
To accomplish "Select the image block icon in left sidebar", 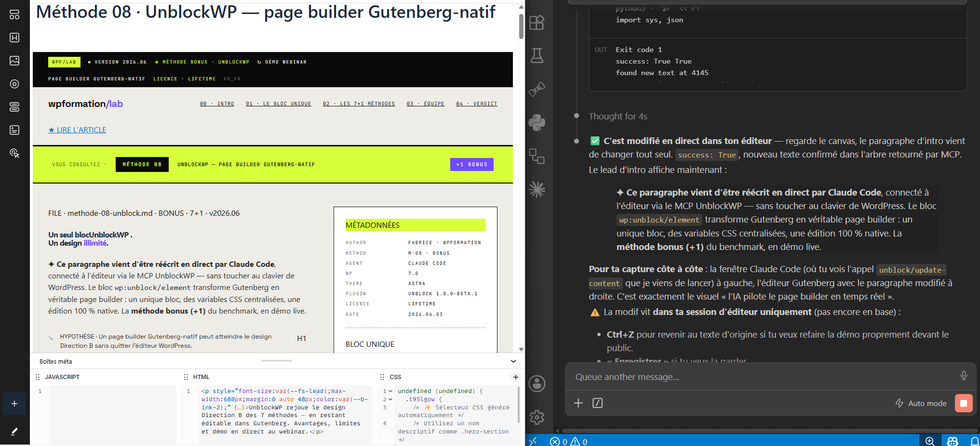I will click(14, 61).
